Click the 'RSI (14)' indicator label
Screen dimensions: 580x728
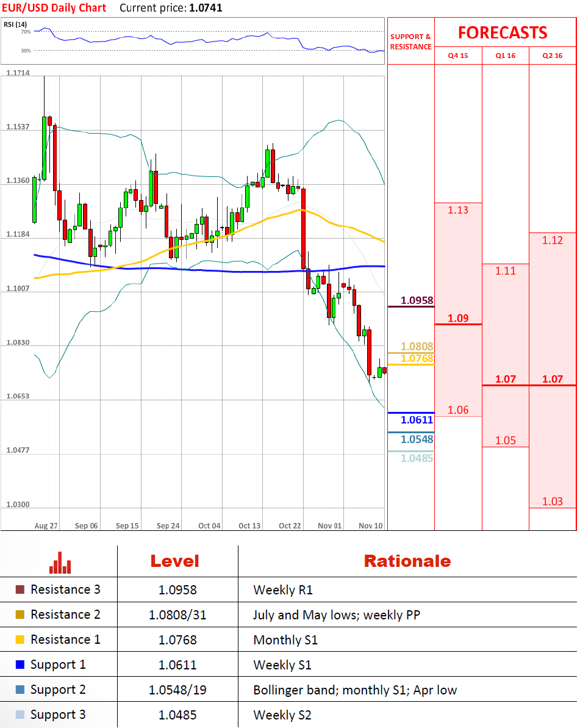pos(15,24)
